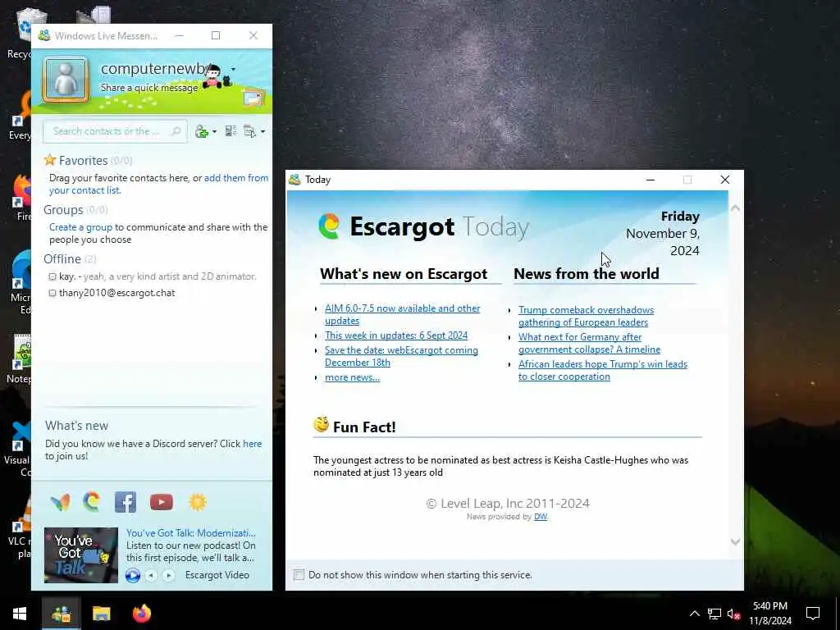Open the taskbar clock and date

[x=769, y=614]
